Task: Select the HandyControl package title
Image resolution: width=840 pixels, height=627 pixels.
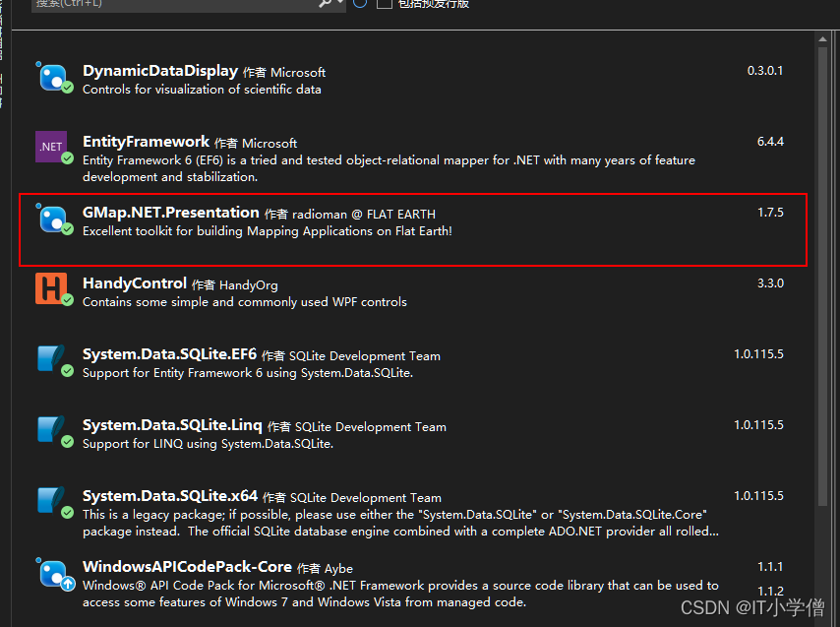Action: (135, 282)
